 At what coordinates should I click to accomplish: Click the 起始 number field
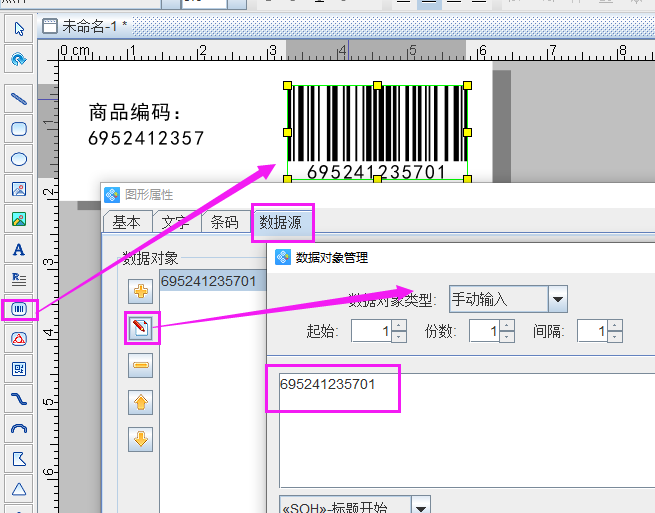(372, 331)
